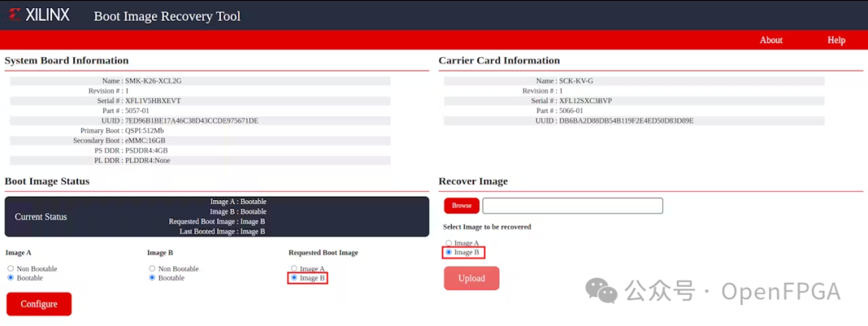Viewport: 868px width, 326px height.
Task: Click 'Requested Boot Image : Image B' status
Action: (217, 222)
